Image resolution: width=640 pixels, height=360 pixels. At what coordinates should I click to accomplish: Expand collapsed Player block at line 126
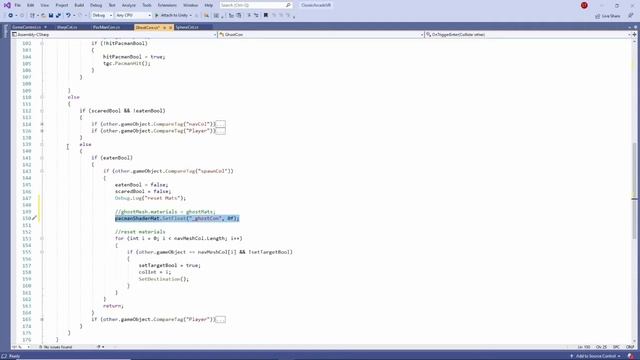pos(42,131)
